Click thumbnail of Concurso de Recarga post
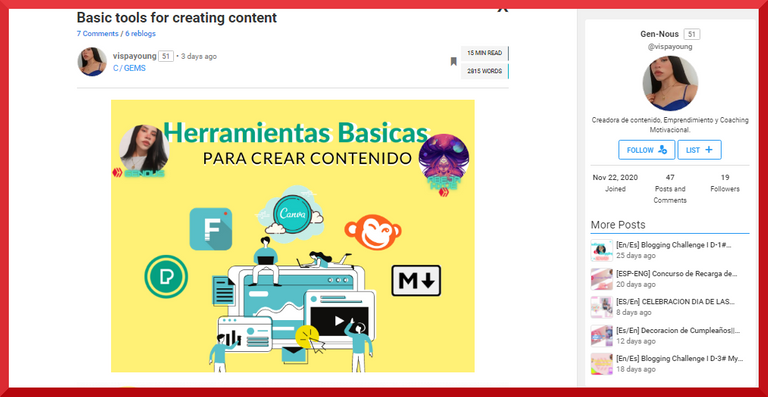Screen dimensions: 768x397 [601, 279]
